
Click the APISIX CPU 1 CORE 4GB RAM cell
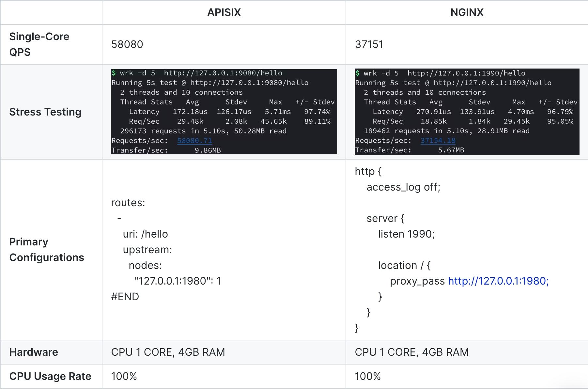click(168, 352)
